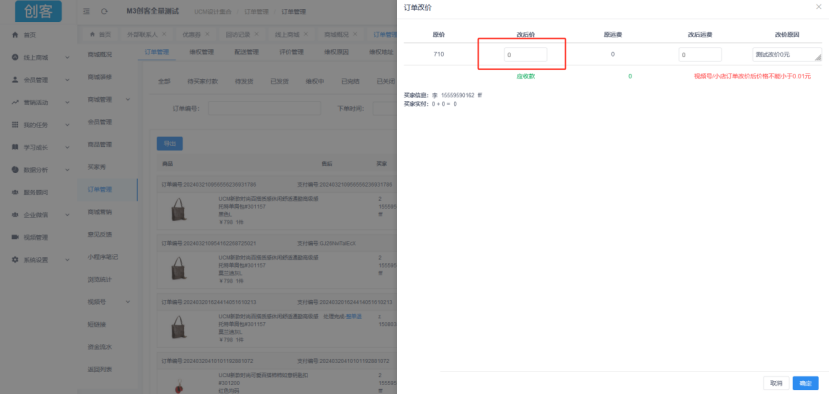Open 返回列表 in secondary menu
The image size is (829, 394).
click(x=99, y=369)
